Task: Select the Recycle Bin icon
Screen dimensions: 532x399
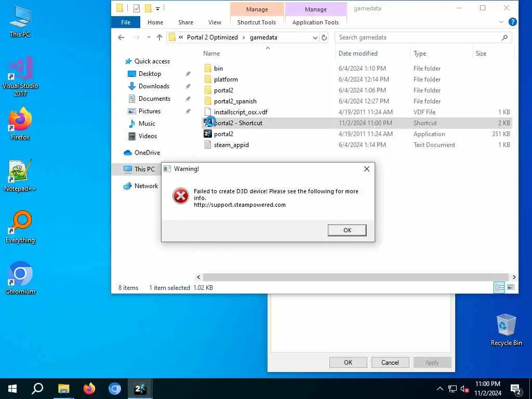Action: tap(506, 330)
